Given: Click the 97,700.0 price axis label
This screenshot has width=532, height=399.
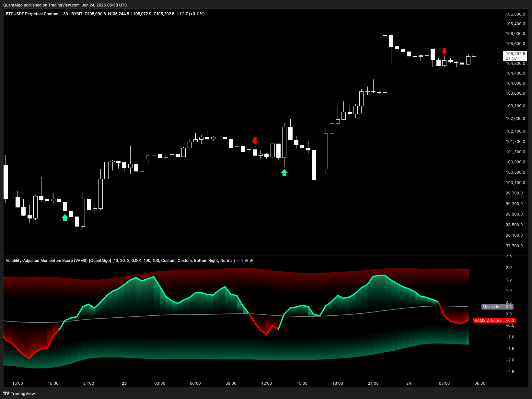Looking at the screenshot, I should click(514, 246).
